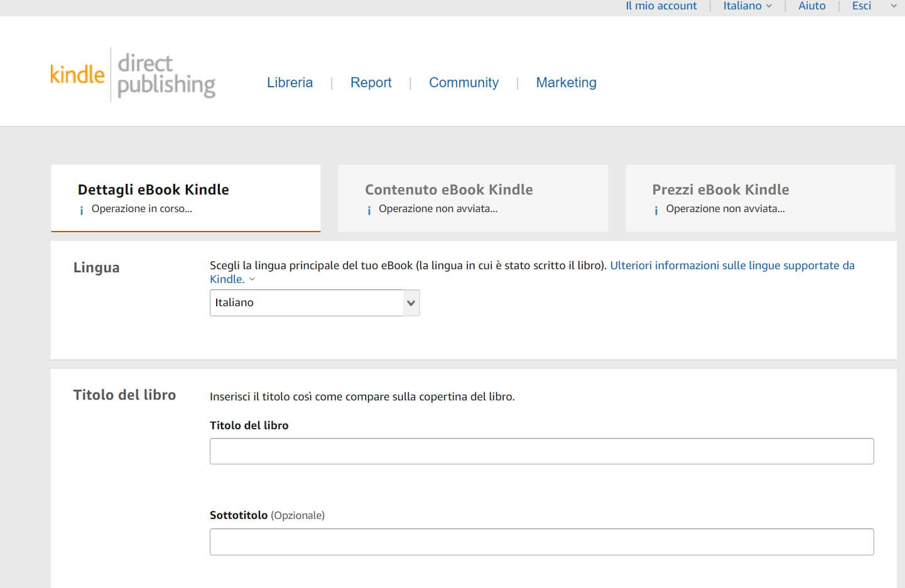Click the Aiuto help link
The image size is (905, 588).
[x=811, y=6]
